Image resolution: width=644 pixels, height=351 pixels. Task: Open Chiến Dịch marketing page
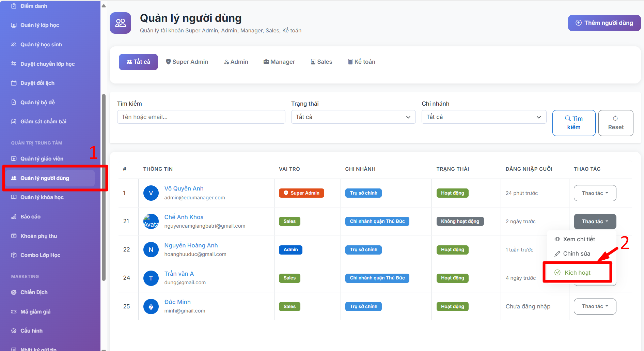pos(34,292)
